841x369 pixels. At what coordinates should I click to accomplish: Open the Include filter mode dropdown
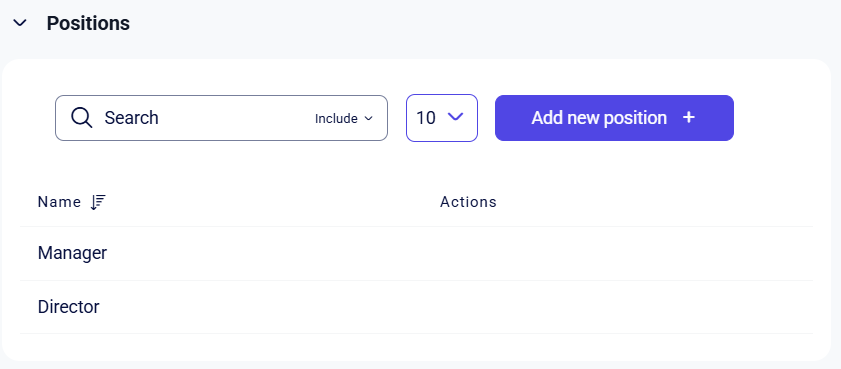pos(343,119)
